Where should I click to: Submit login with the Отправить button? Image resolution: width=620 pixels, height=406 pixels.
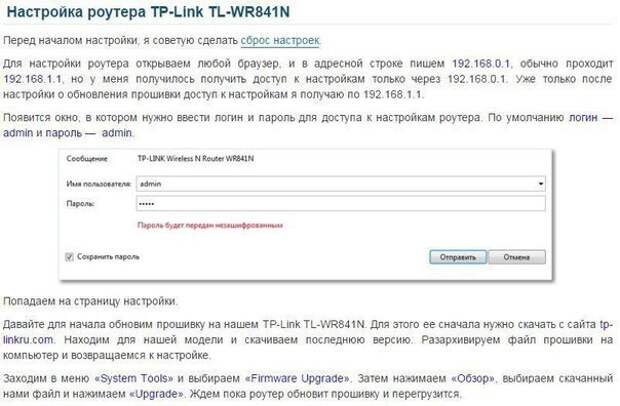click(458, 257)
